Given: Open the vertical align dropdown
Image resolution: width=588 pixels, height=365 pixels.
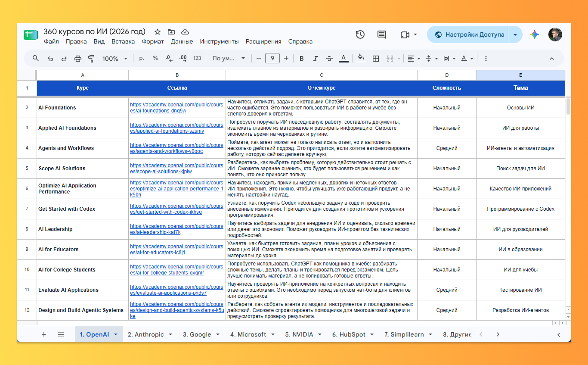Looking at the screenshot, I should tap(431, 59).
